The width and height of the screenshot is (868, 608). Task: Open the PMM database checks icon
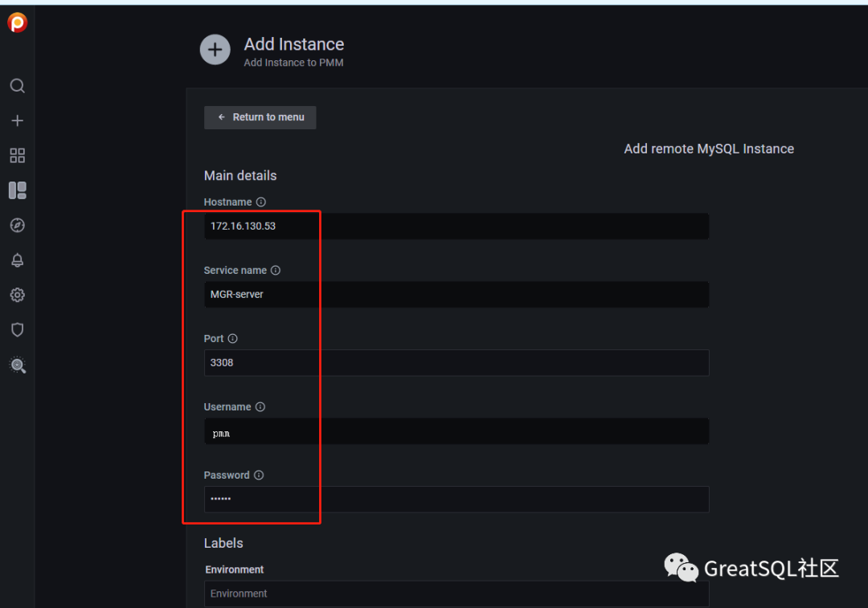tap(17, 365)
